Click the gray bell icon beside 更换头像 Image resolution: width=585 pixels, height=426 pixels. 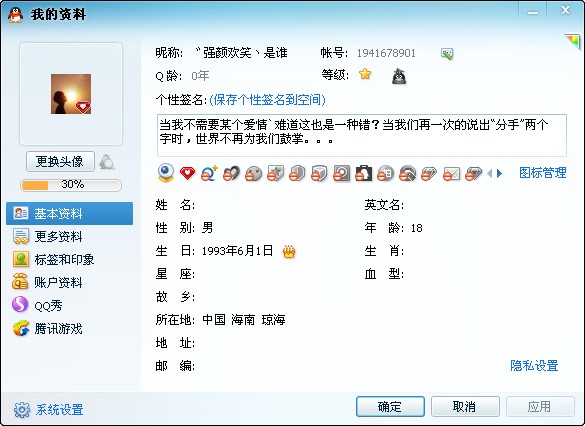click(x=107, y=162)
